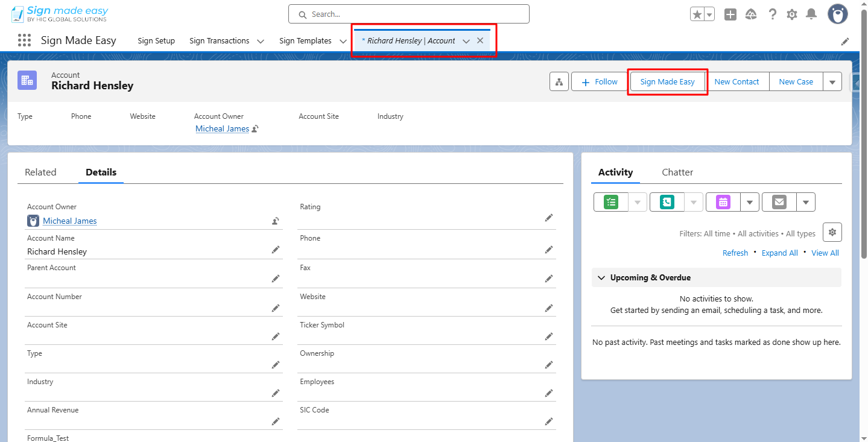Open the Sign Templates dropdown arrow
Screen dimensions: 868x442
click(x=343, y=40)
